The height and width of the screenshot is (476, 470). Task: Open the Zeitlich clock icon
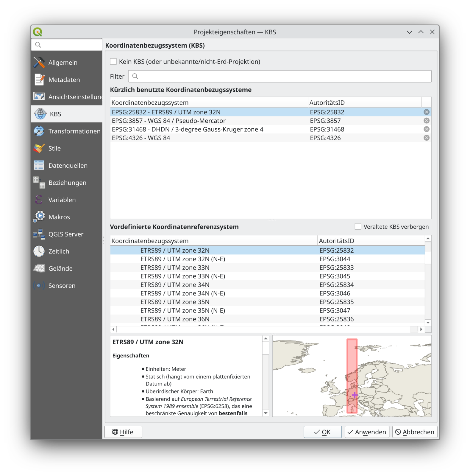pyautogui.click(x=39, y=251)
